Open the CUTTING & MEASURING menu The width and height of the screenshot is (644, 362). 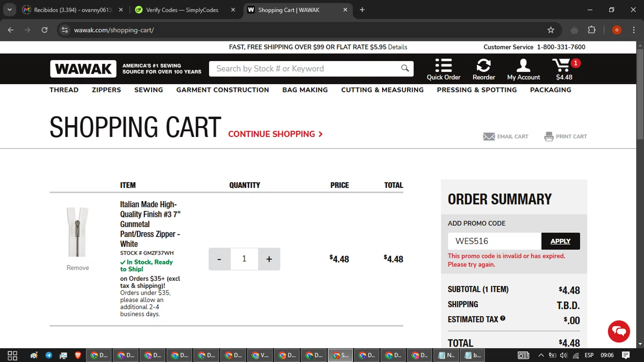tap(382, 90)
